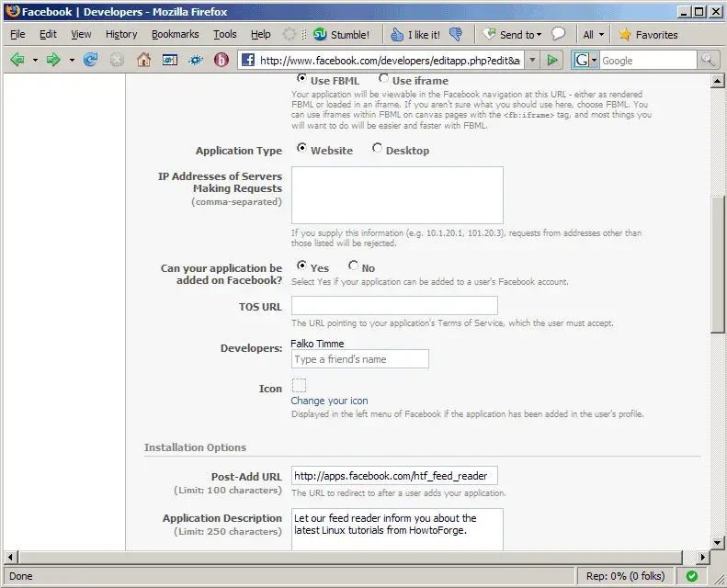Open the File menu

[17, 34]
